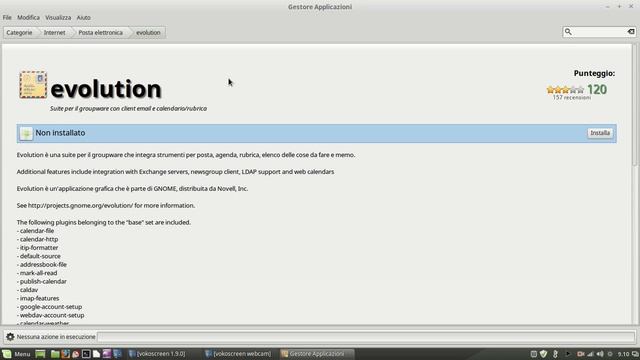Click the 157 recensioni text

(572, 98)
